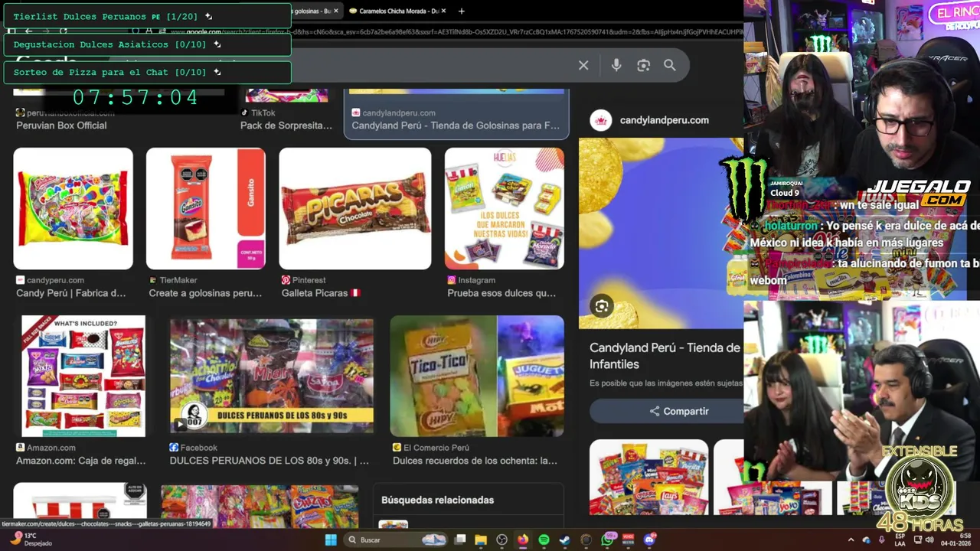980x551 pixels.
Task: Click the El Comercio Perú source label
Action: click(436, 448)
